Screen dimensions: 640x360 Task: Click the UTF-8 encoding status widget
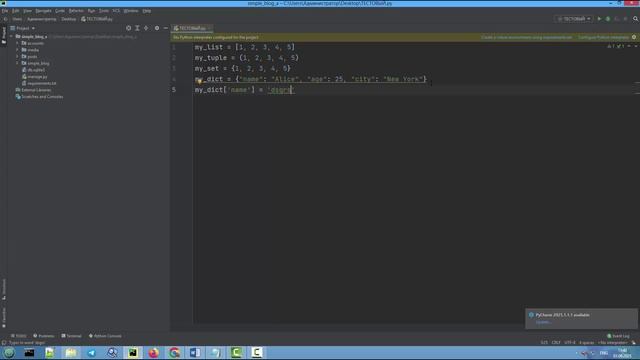tap(569, 342)
